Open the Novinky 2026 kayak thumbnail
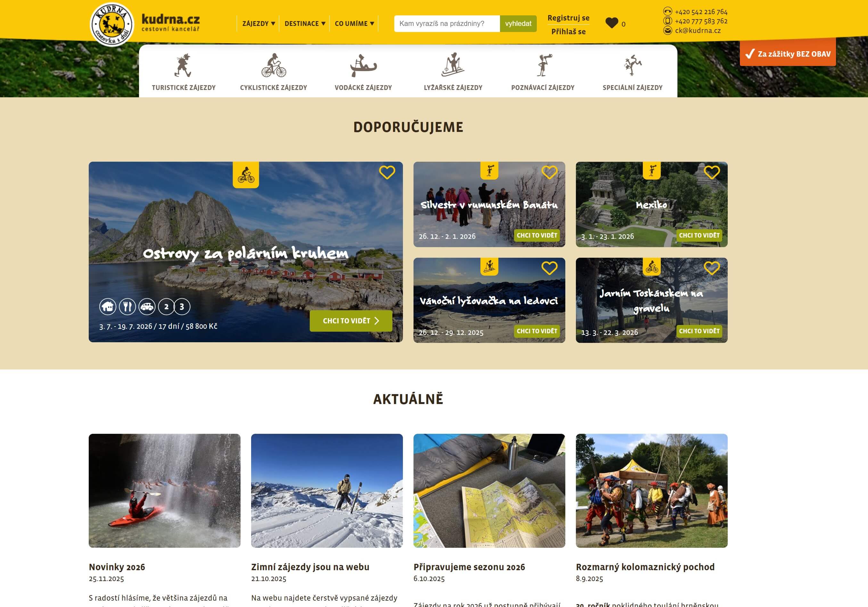The image size is (868, 607). [164, 490]
